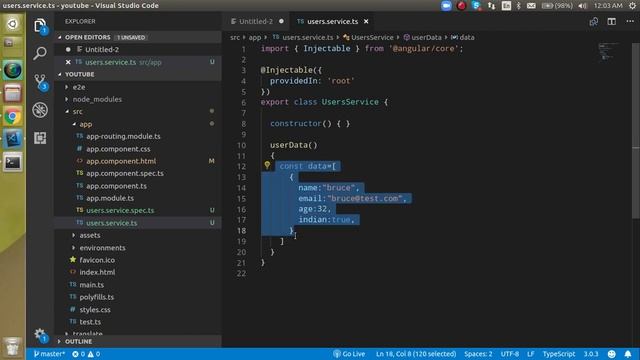Open polyfills.ts file
The width and height of the screenshot is (640, 360).
(x=96, y=297)
